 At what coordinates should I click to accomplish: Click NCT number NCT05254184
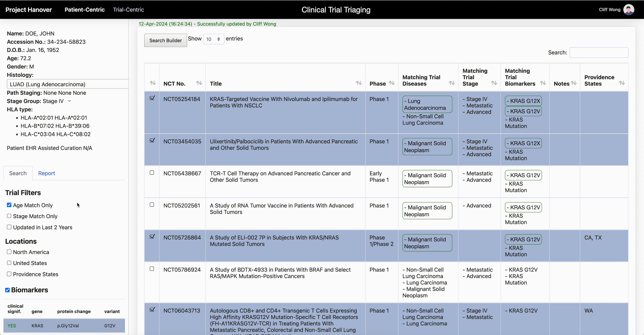click(x=182, y=99)
